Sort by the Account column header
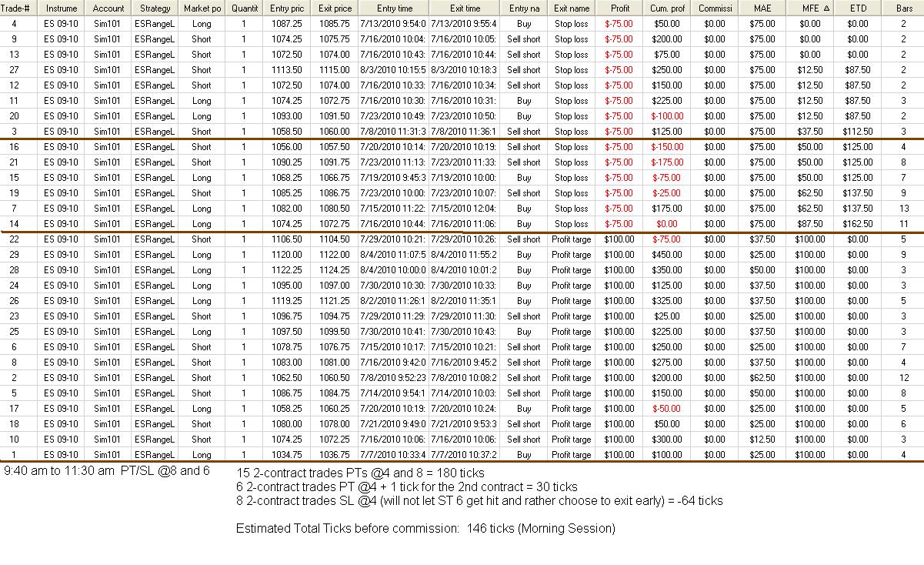The width and height of the screenshot is (924, 565). (108, 8)
